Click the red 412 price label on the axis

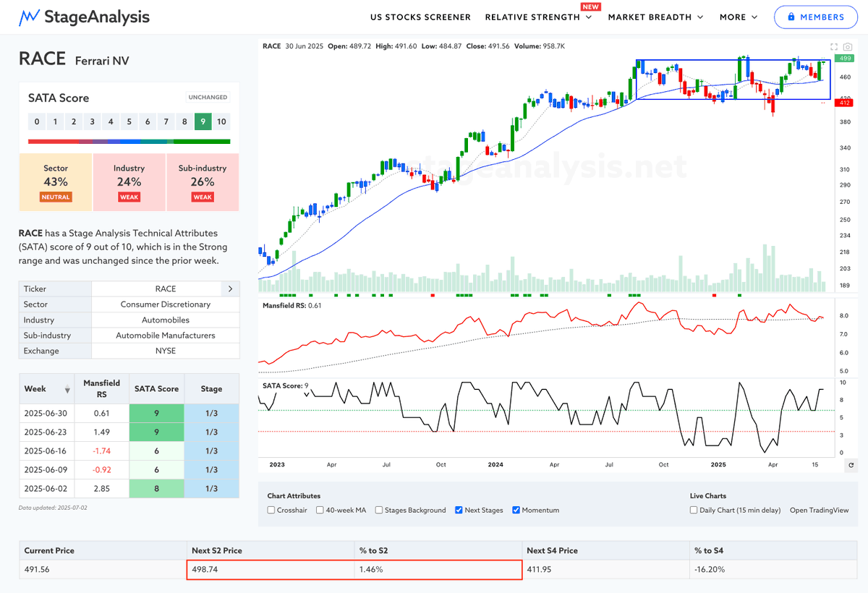(843, 103)
